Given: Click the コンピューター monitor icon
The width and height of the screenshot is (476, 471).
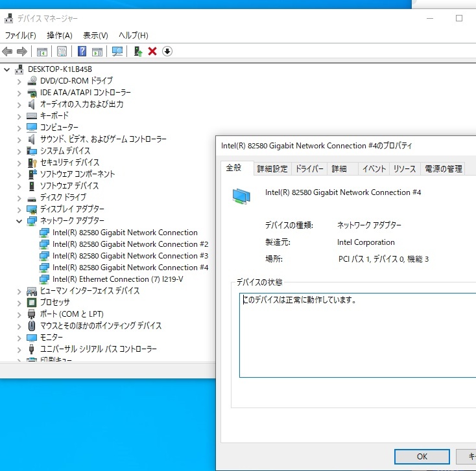Looking at the screenshot, I should [32, 128].
